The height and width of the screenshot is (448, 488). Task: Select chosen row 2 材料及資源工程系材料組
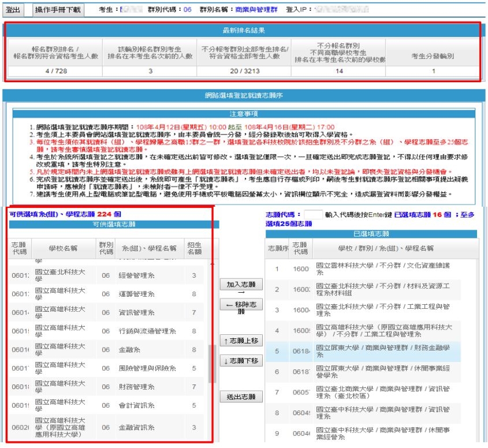point(363,290)
